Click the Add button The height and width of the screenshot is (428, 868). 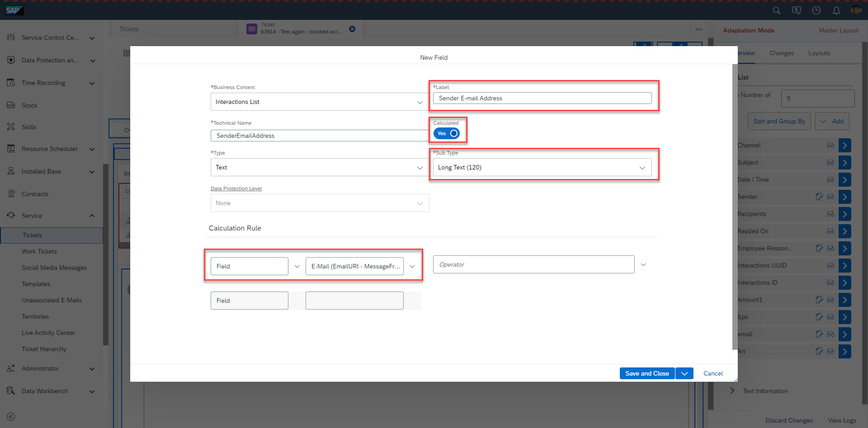point(832,121)
